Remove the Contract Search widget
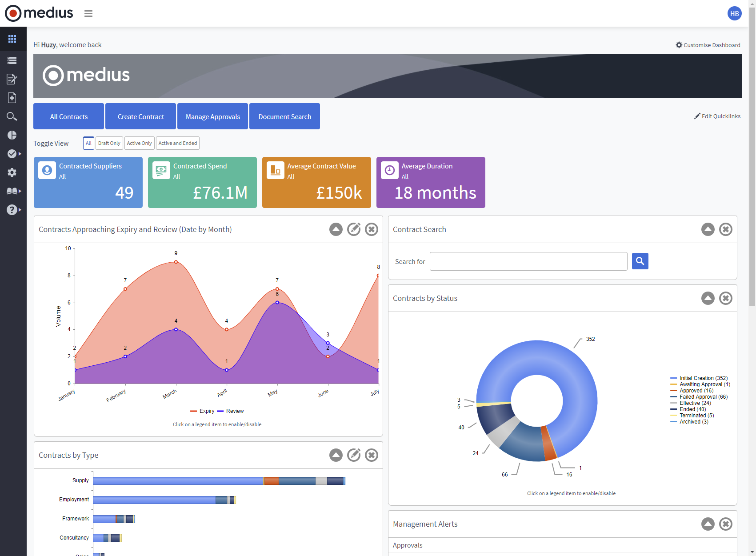This screenshot has width=756, height=556. click(x=726, y=229)
